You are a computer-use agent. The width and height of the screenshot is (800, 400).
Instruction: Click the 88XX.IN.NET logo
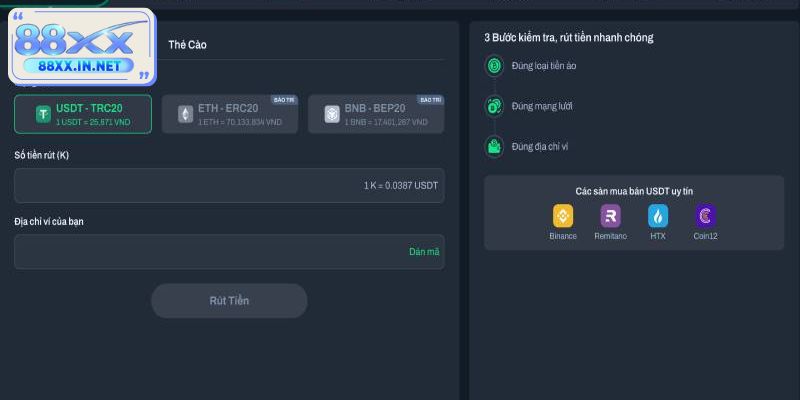[82, 46]
